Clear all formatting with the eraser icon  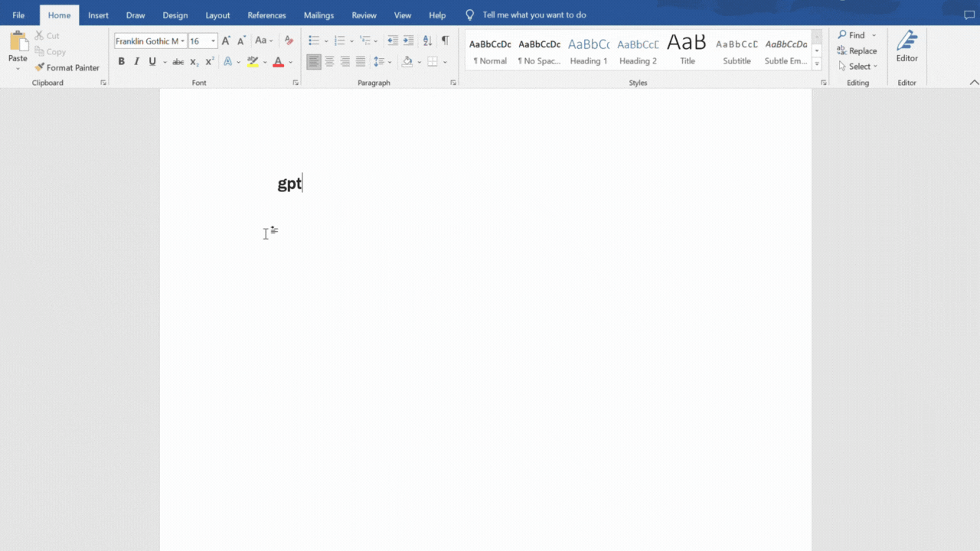tap(289, 41)
